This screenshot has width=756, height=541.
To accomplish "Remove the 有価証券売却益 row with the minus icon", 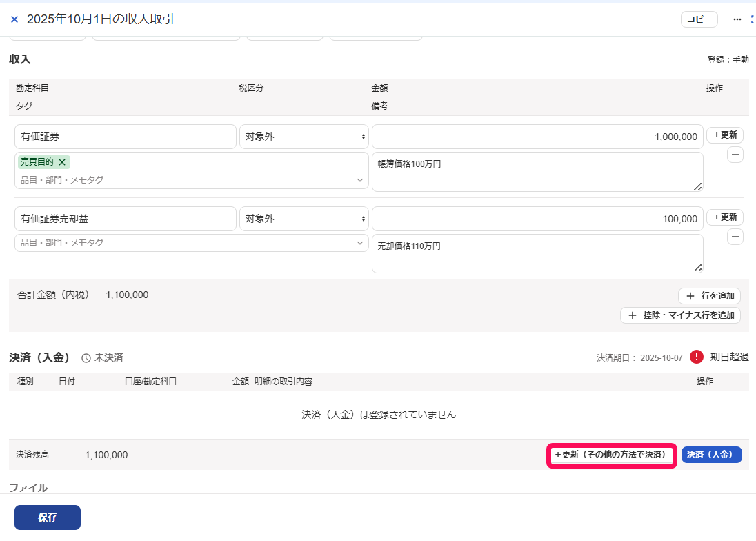I will click(735, 237).
